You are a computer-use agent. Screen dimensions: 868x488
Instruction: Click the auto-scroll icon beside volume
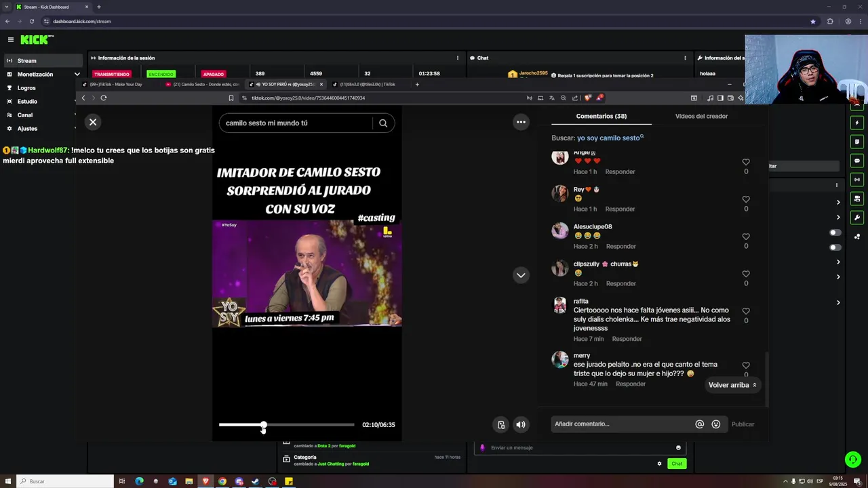(x=501, y=425)
